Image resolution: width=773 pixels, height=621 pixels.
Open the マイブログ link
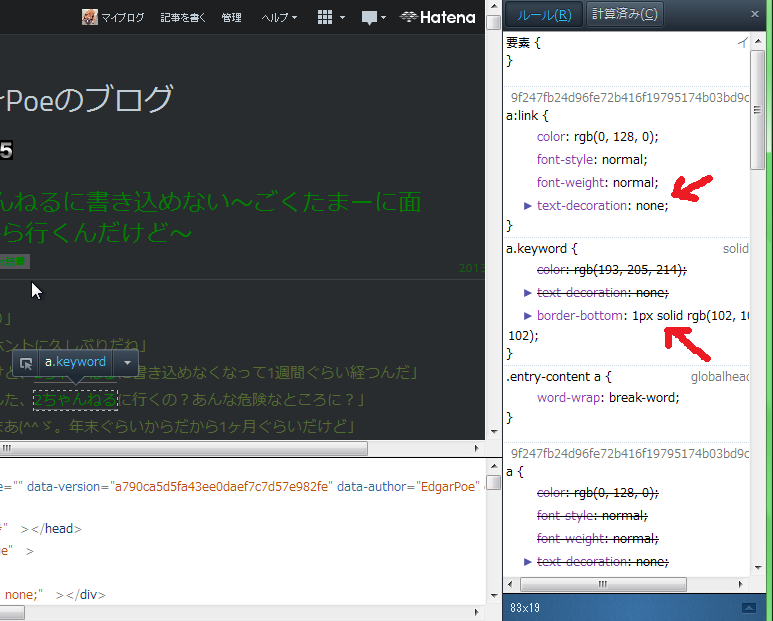point(122,18)
